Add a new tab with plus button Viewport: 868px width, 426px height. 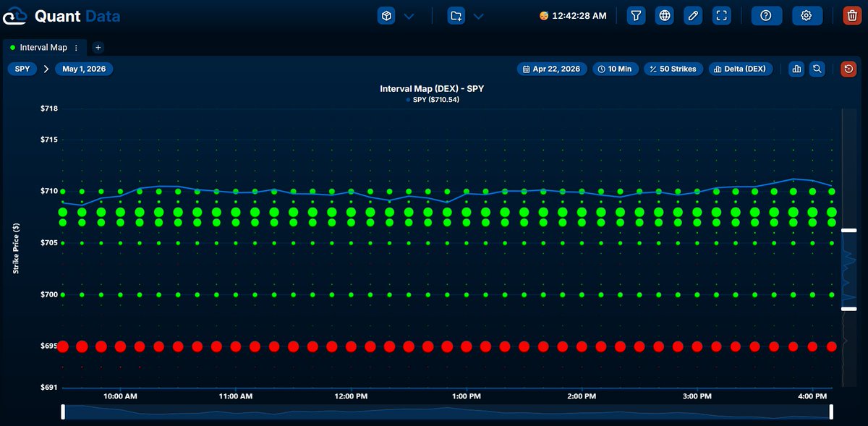[98, 48]
